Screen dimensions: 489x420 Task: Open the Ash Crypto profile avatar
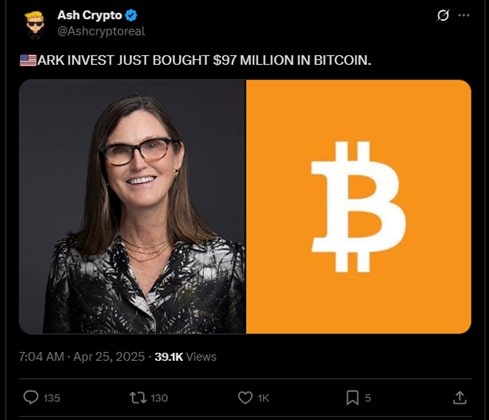coord(35,24)
